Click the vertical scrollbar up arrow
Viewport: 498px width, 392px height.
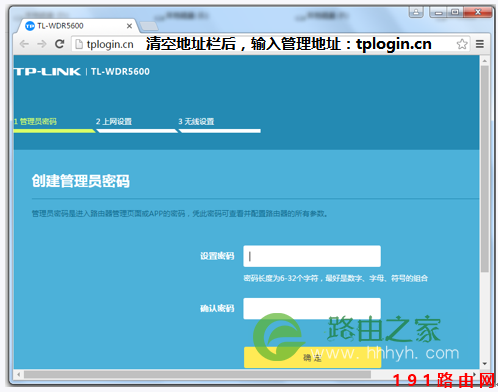tap(485, 61)
